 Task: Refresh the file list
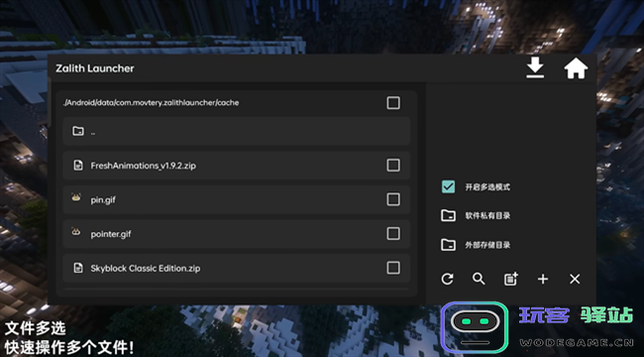pos(447,280)
